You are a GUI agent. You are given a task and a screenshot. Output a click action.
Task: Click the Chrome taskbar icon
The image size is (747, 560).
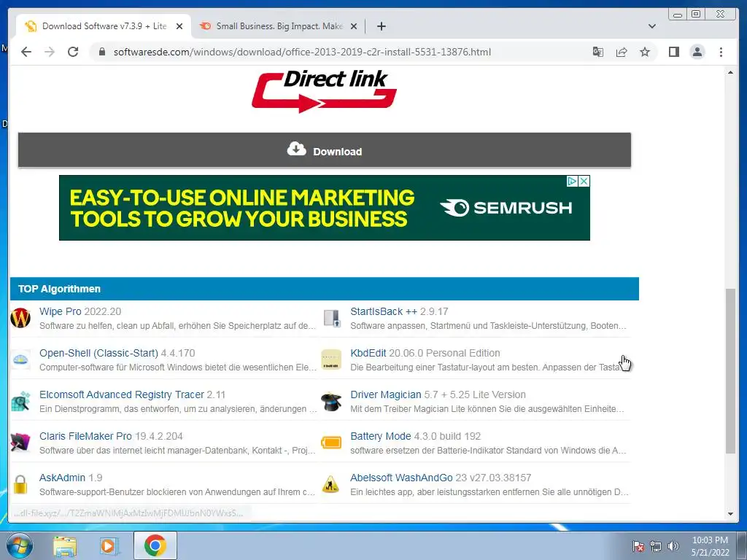(155, 545)
